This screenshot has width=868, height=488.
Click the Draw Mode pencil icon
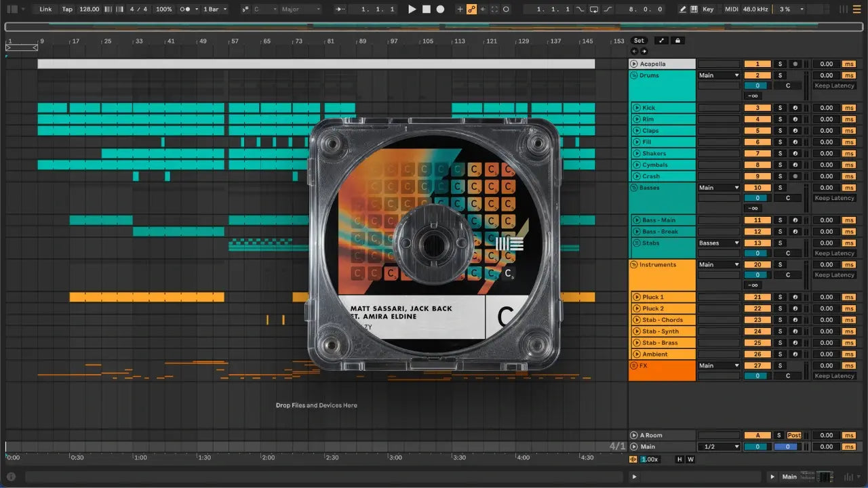click(x=684, y=9)
